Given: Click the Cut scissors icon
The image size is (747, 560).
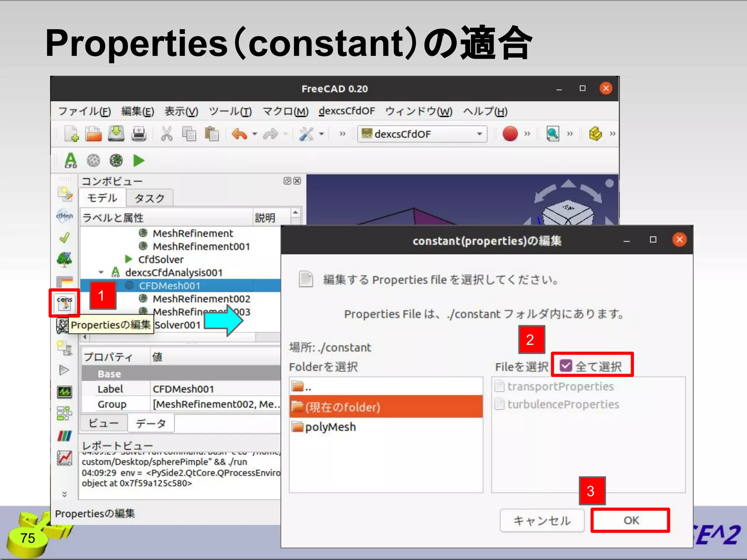Looking at the screenshot, I should [167, 134].
